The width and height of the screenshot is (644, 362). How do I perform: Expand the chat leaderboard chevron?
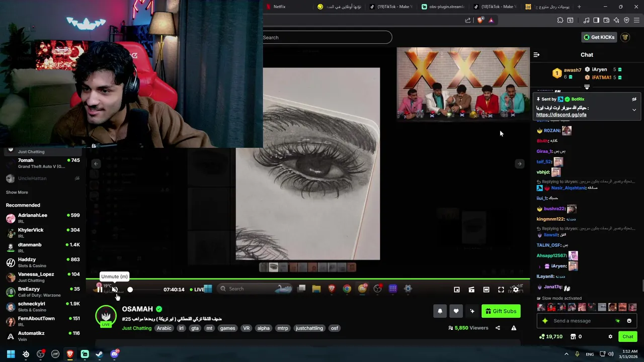click(587, 87)
